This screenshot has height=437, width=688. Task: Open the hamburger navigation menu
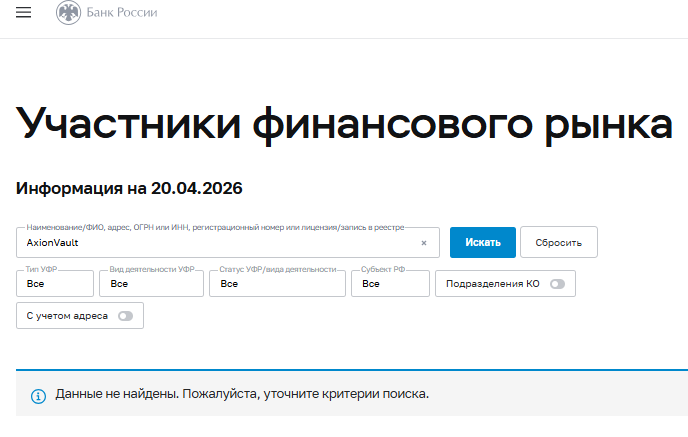click(x=24, y=12)
